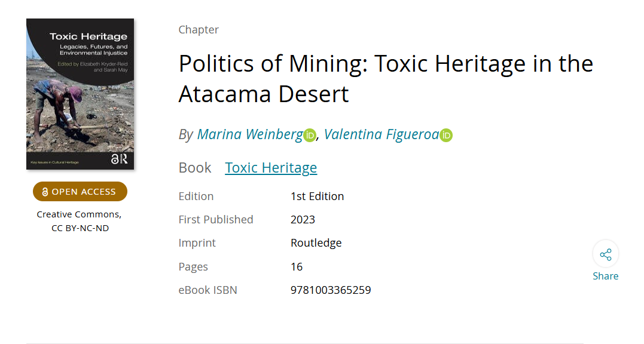Click the Chapter label above the title
This screenshot has height=344, width=644.
click(x=199, y=30)
